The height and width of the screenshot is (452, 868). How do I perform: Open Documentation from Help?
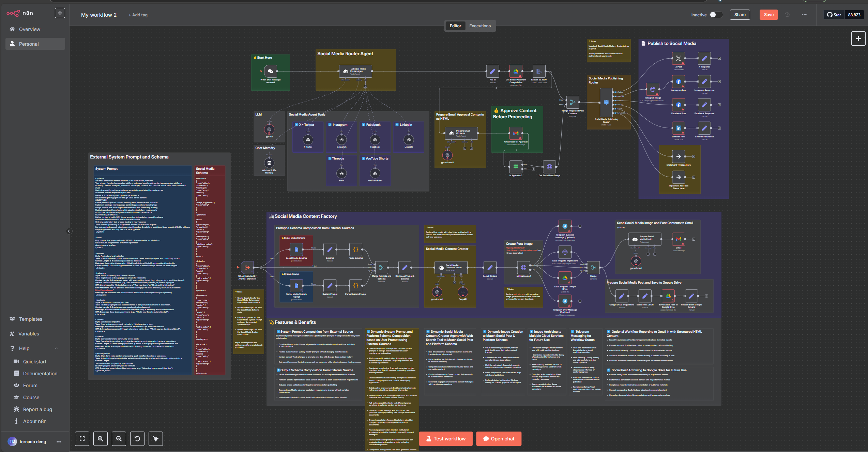click(x=35, y=374)
